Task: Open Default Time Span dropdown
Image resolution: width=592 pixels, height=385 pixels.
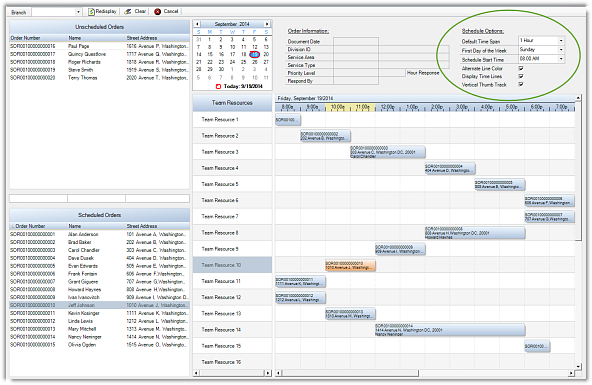Action: [x=561, y=40]
